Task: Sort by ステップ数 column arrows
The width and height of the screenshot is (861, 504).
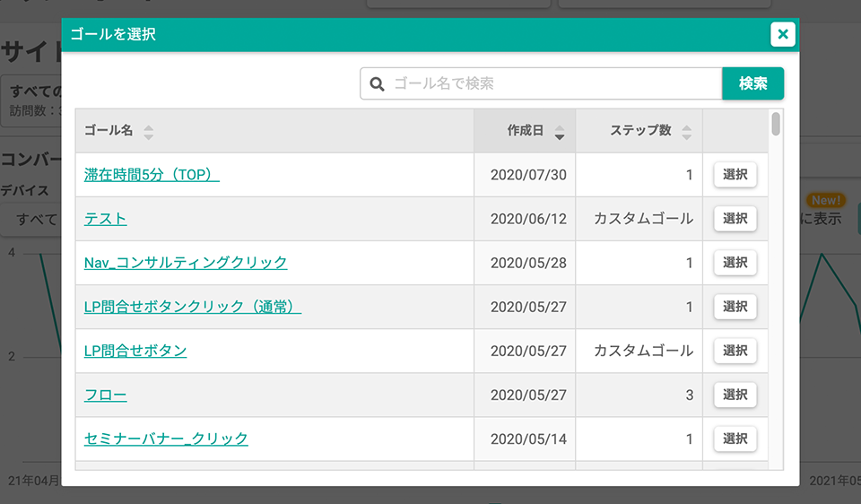Action: [x=686, y=132]
